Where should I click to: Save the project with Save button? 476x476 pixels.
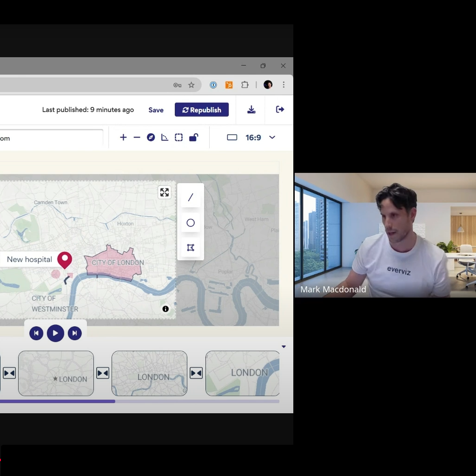pos(156,110)
